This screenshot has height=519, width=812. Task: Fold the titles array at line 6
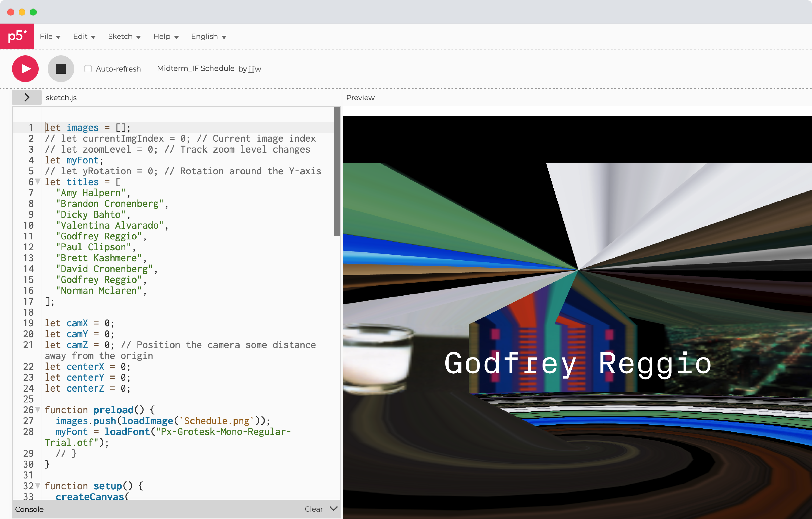coord(38,182)
